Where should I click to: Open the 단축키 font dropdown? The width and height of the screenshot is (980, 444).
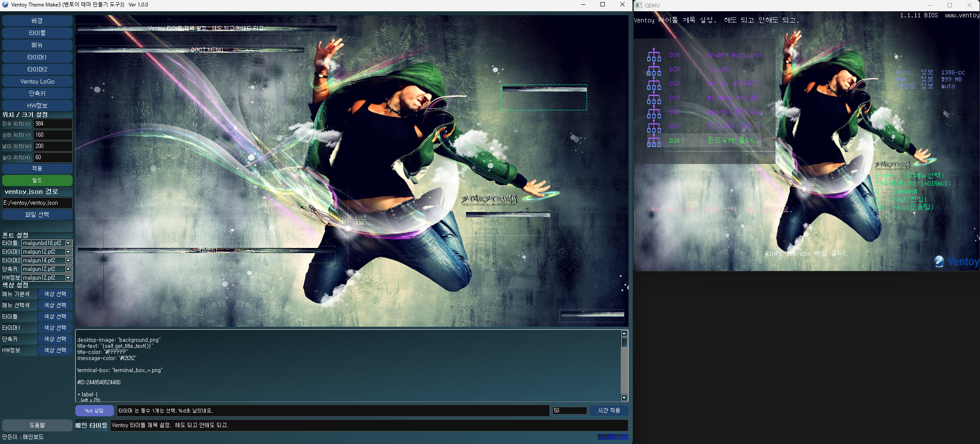[x=68, y=269]
